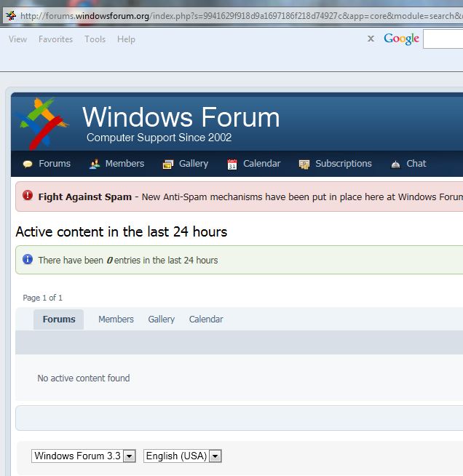
Task: Open the Tools menu
Action: (95, 39)
